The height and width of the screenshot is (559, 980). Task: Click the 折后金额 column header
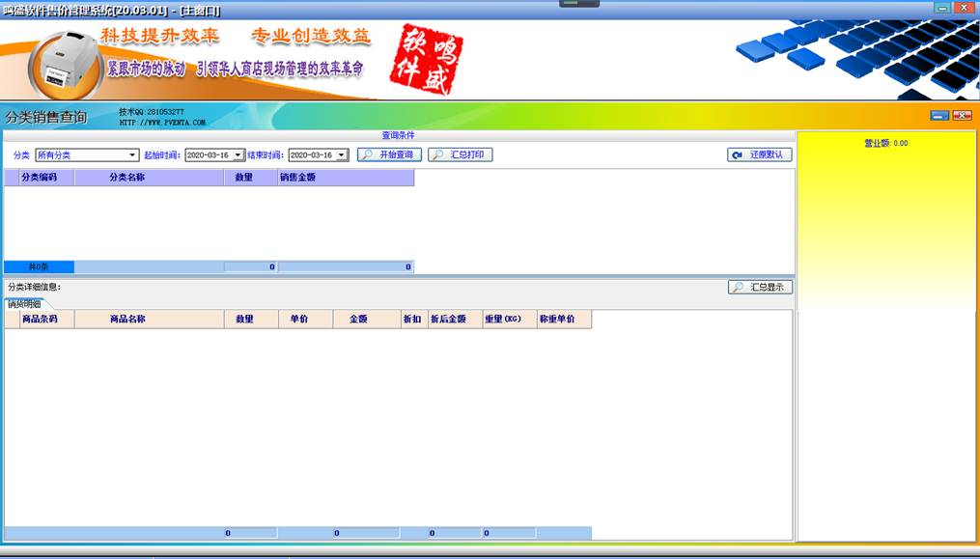click(448, 319)
